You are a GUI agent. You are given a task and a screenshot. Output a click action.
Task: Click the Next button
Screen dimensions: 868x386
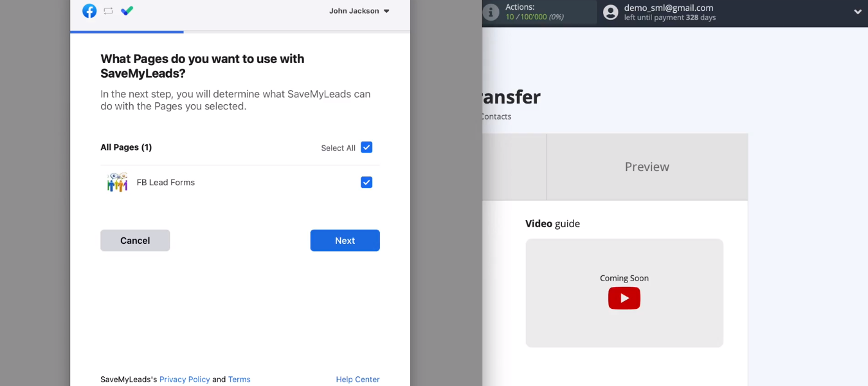[x=345, y=241]
